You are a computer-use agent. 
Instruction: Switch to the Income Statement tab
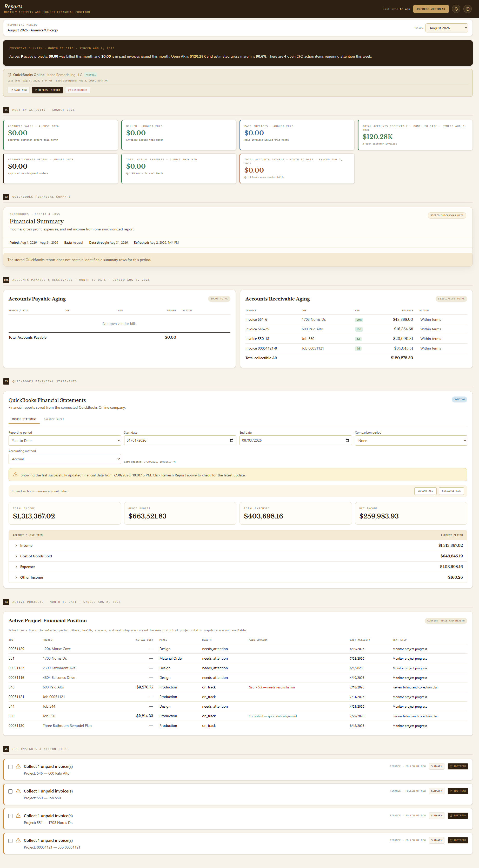(24, 419)
